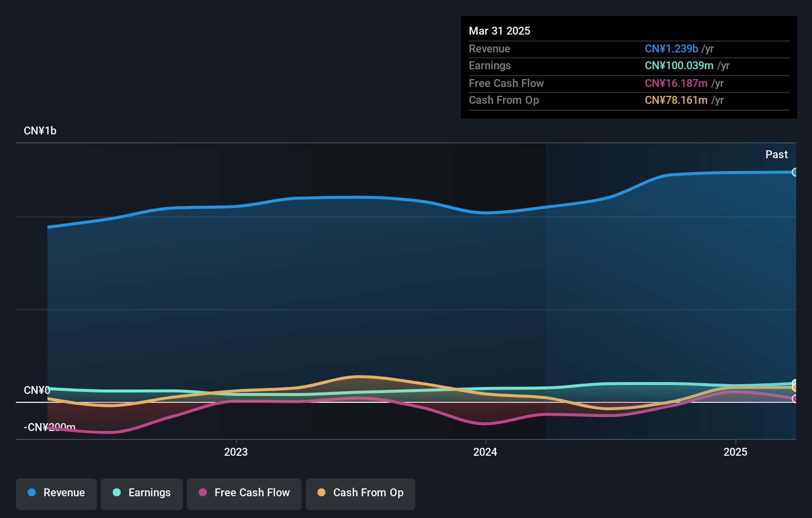Click the Mar 31 2025 tooltip date

coord(499,31)
